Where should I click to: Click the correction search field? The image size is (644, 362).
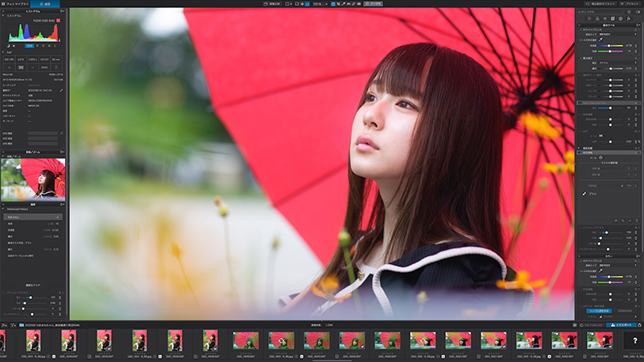click(x=600, y=12)
